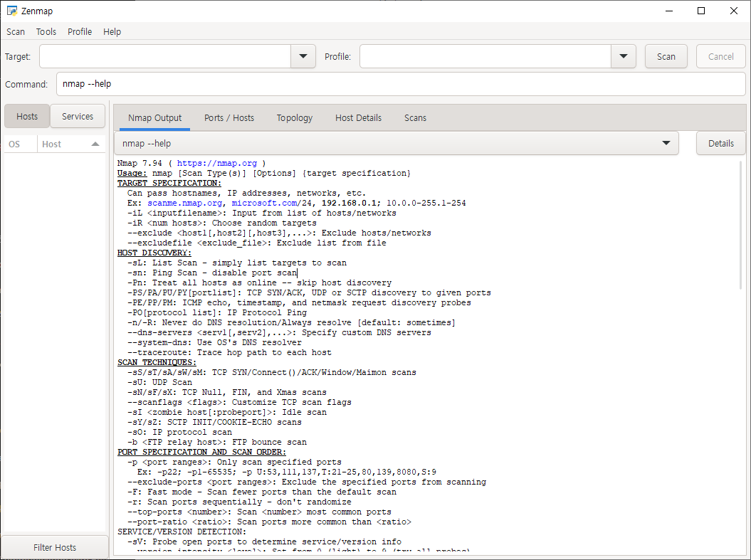Expand the Target dropdown arrow
Viewport: 751px width, 560px height.
[303, 56]
